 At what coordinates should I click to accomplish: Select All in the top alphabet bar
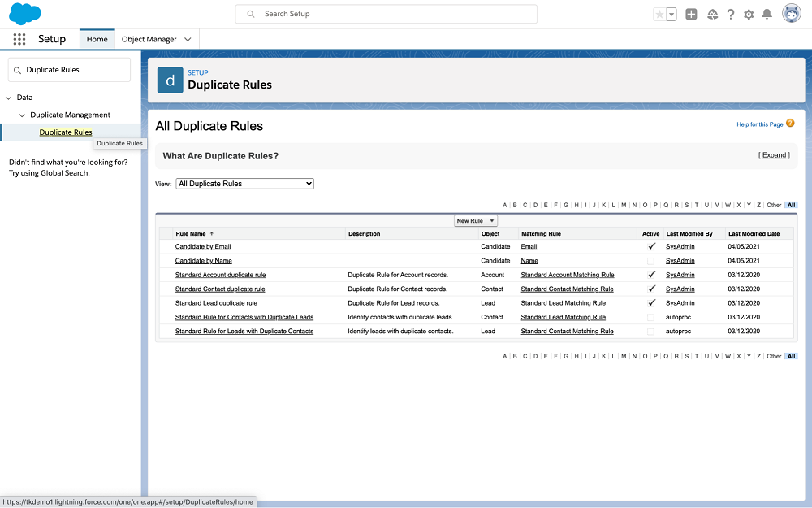pyautogui.click(x=791, y=206)
